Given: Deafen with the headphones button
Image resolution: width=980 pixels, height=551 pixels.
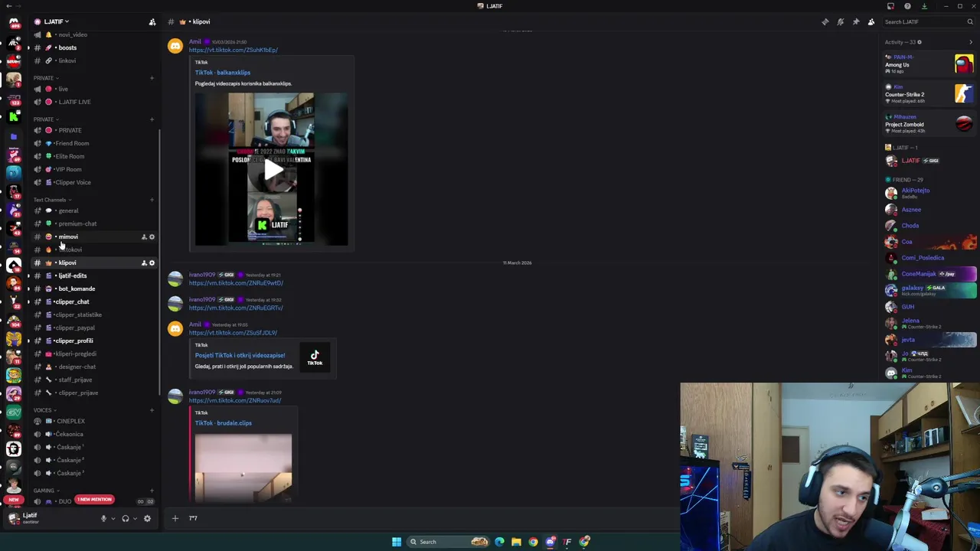Looking at the screenshot, I should [126, 518].
